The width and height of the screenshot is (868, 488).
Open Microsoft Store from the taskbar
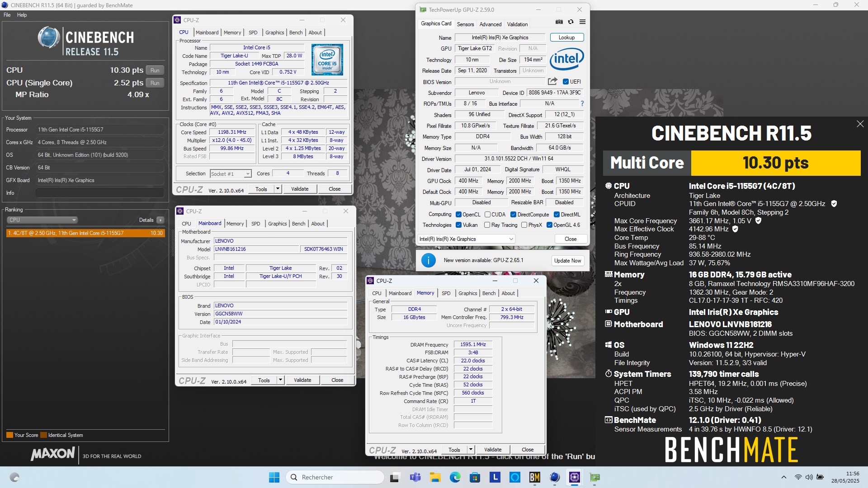tap(475, 477)
